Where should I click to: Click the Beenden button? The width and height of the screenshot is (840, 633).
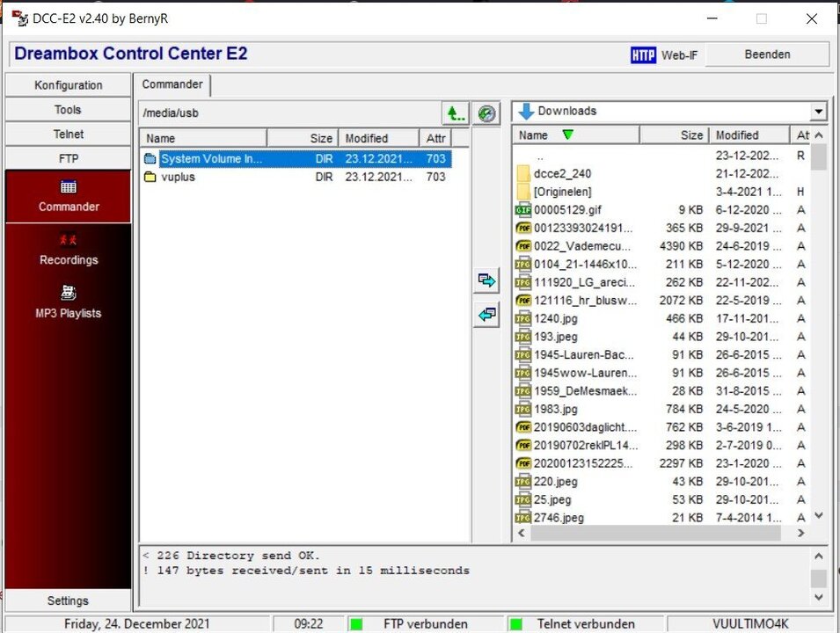tap(767, 55)
